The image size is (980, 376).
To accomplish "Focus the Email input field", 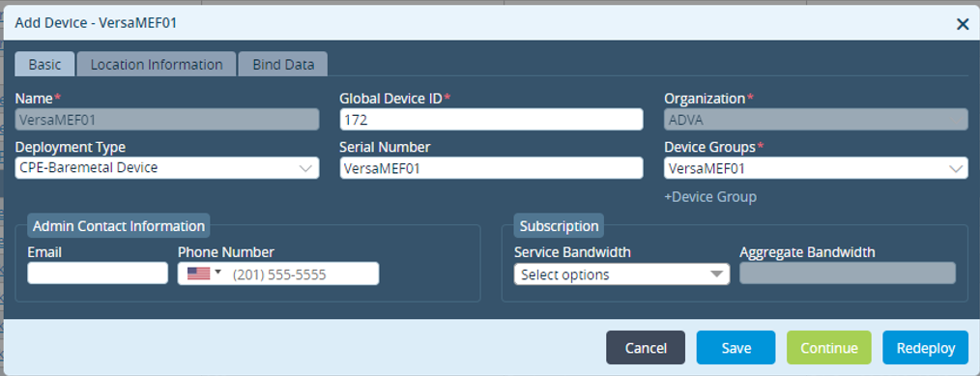I will [98, 274].
